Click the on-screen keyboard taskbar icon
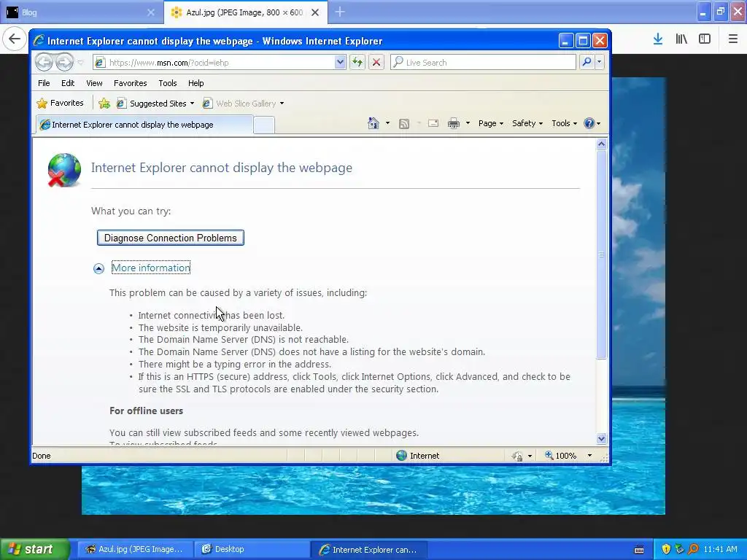Screen dimensions: 747x560 coord(639,550)
